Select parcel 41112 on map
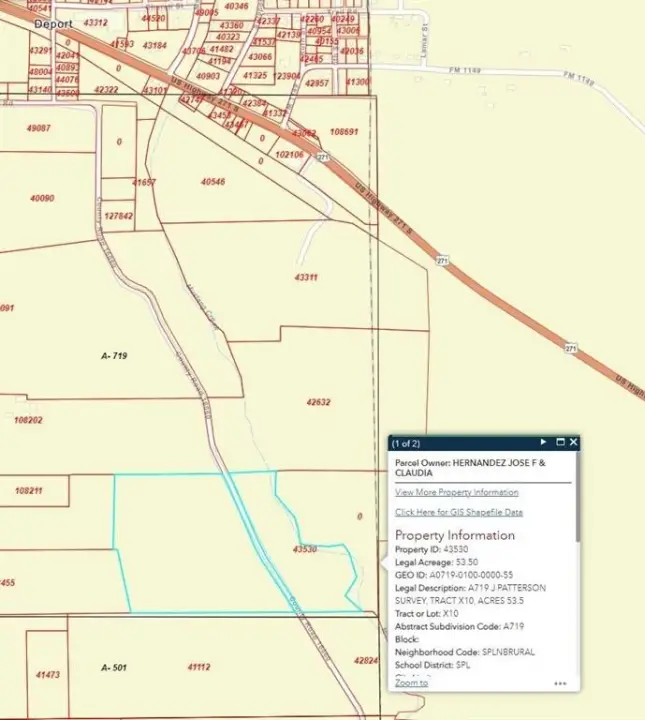The image size is (645, 720). pos(198,666)
